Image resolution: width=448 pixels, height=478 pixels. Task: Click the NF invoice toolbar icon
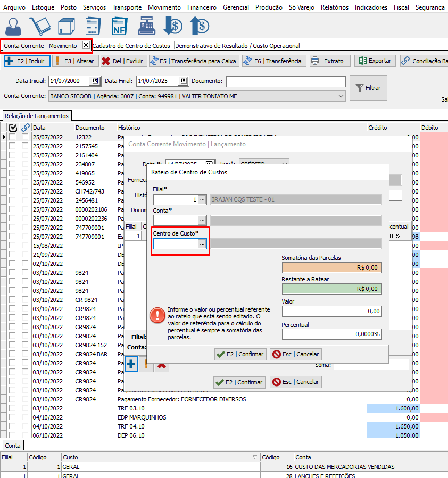click(x=120, y=26)
